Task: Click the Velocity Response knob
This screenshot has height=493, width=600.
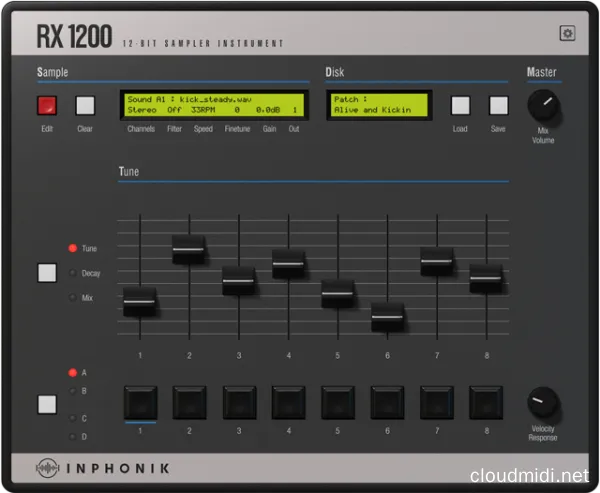Action: click(543, 403)
